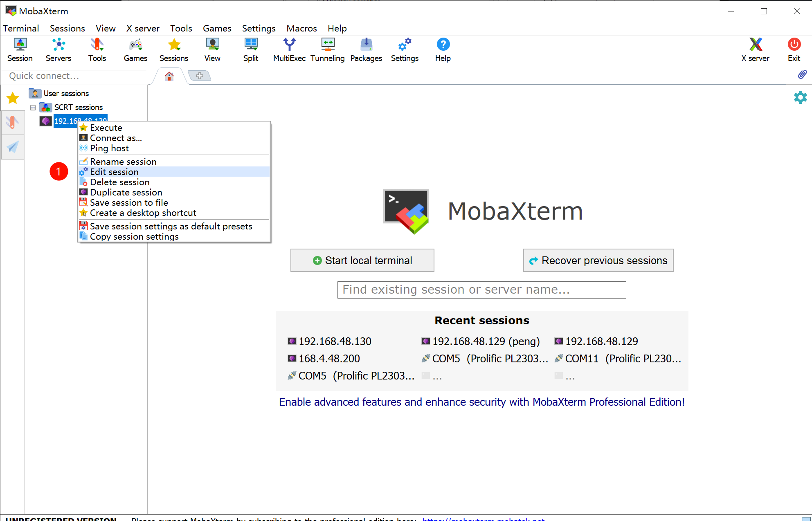This screenshot has height=521, width=812.
Task: Open the Macros menu
Action: 301,28
